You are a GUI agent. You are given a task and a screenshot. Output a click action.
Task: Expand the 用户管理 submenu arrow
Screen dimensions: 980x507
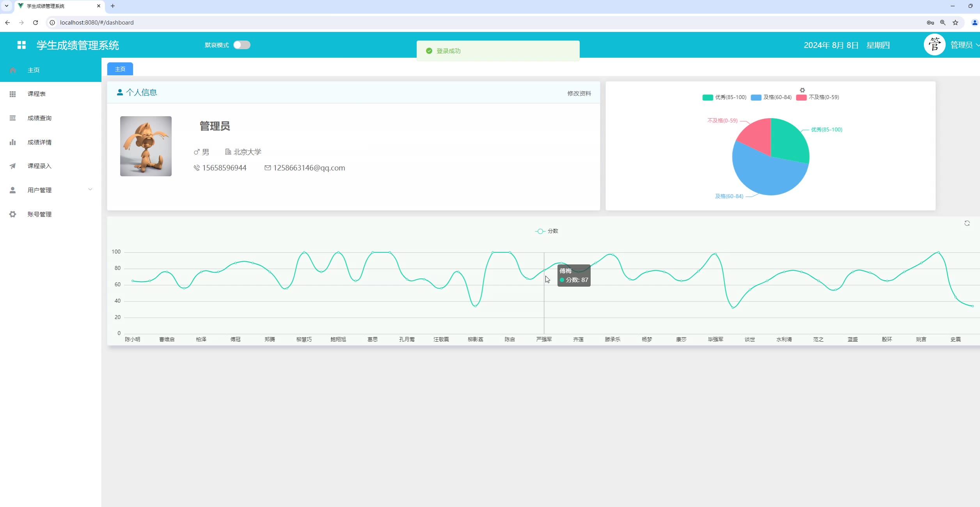point(90,190)
